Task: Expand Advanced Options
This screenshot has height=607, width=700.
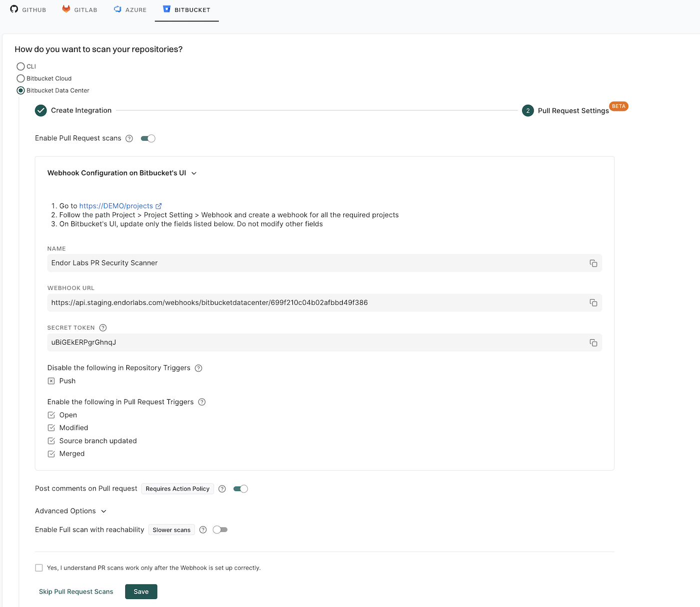Action: (103, 511)
